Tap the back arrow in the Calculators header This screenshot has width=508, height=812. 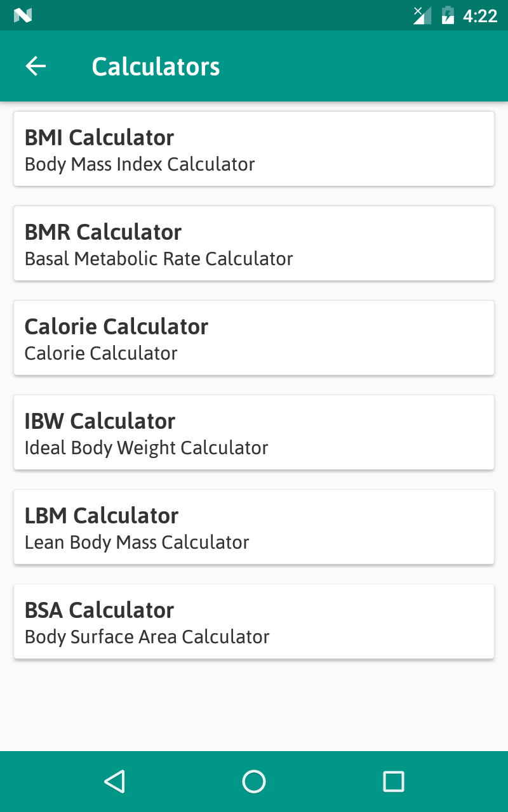click(x=36, y=66)
